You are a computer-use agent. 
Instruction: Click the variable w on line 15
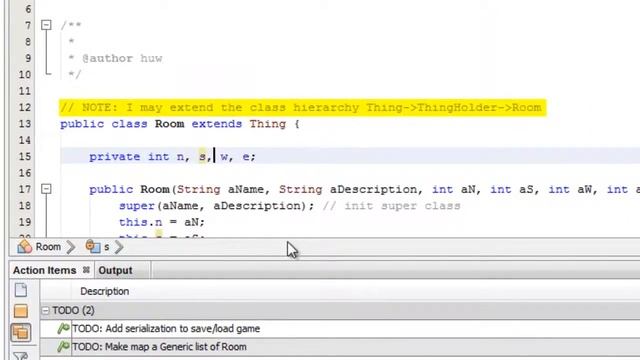(x=224, y=157)
